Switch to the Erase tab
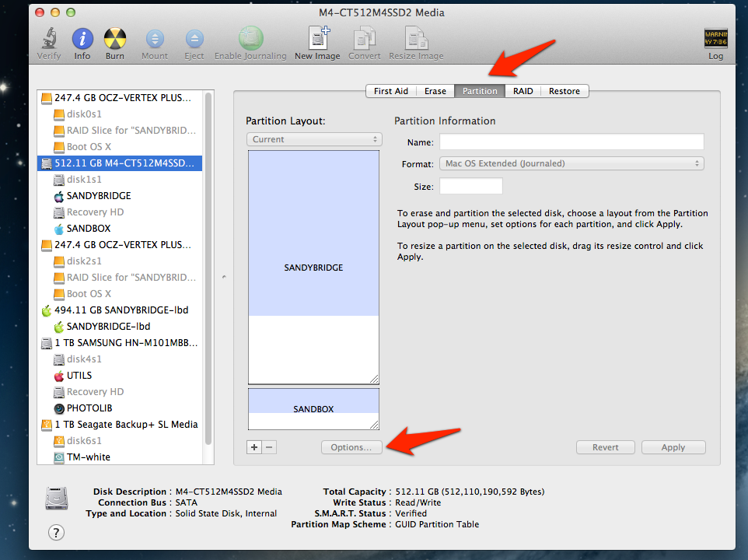Viewport: 748px width, 560px height. [x=435, y=91]
